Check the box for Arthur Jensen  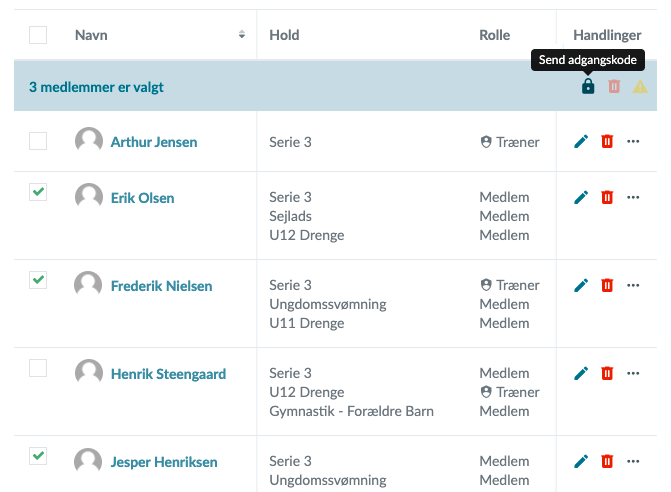(38, 141)
